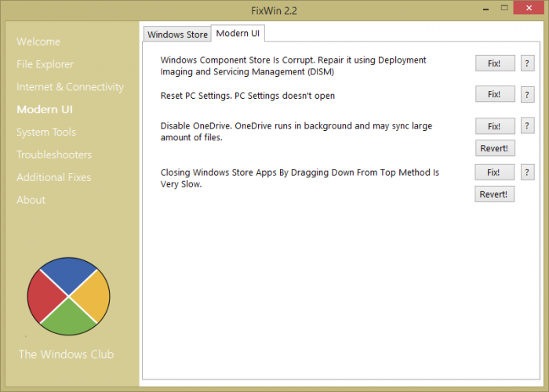Open Additional Fixes section
549x392 pixels.
pos(53,177)
